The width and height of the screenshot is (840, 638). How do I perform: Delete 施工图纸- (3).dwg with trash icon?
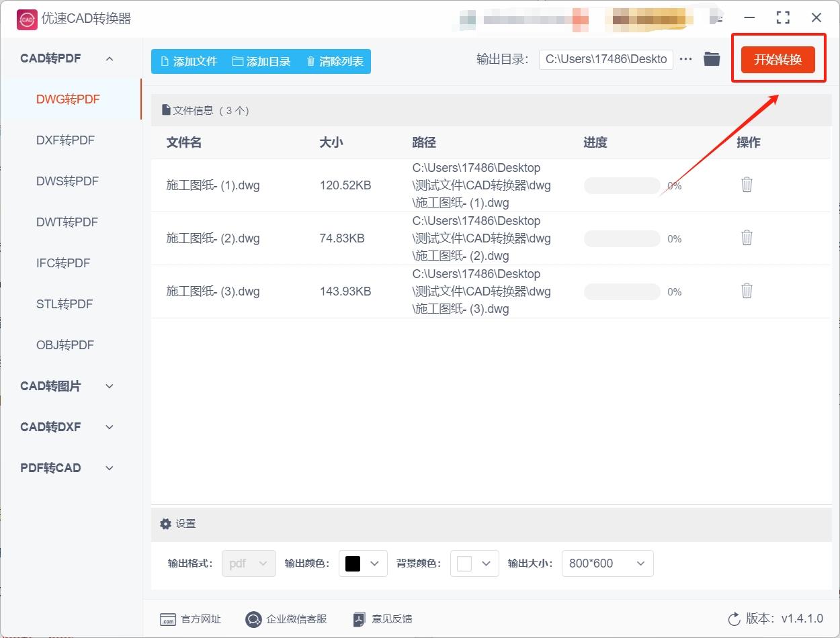[747, 291]
